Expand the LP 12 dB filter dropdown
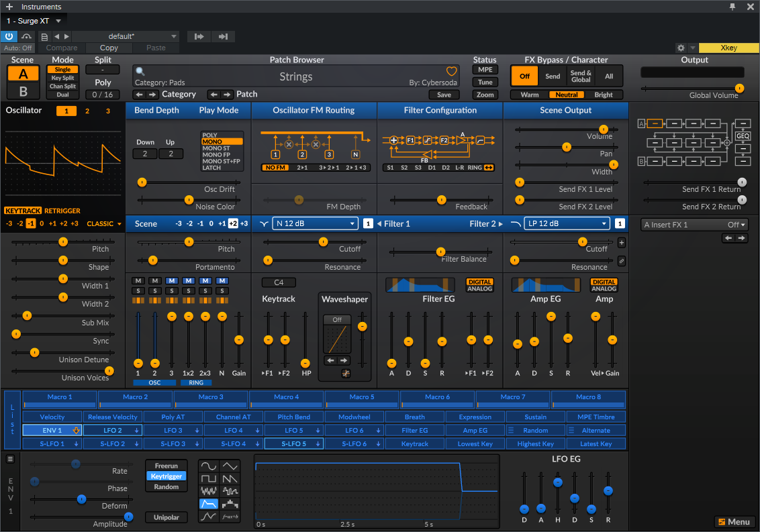This screenshot has width=760, height=532. click(x=567, y=223)
